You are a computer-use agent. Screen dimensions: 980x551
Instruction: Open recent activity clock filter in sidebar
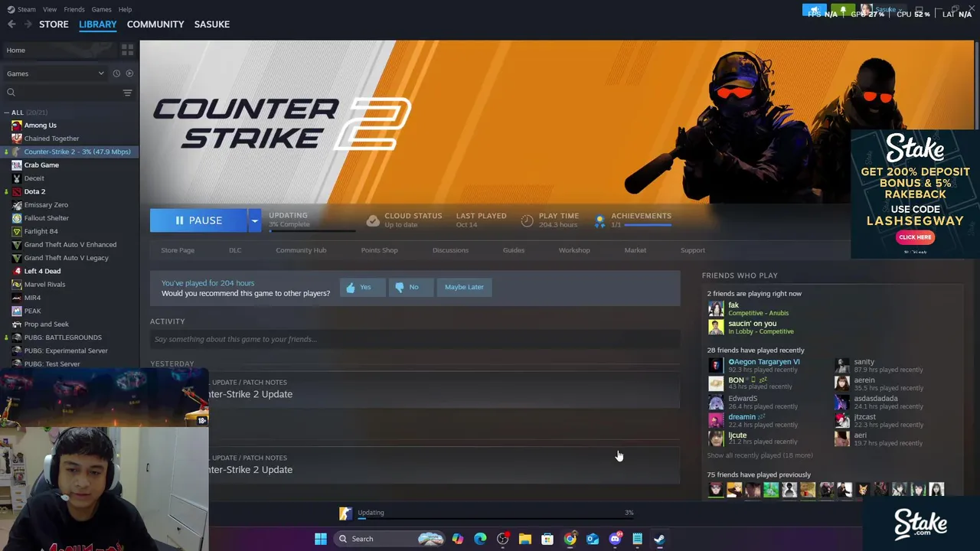point(116,73)
